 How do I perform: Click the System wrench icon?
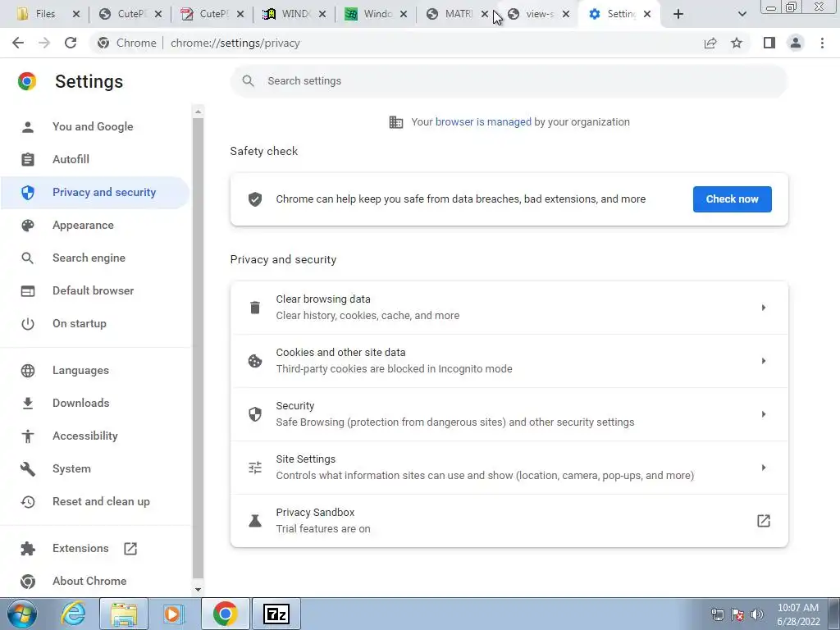(x=27, y=468)
